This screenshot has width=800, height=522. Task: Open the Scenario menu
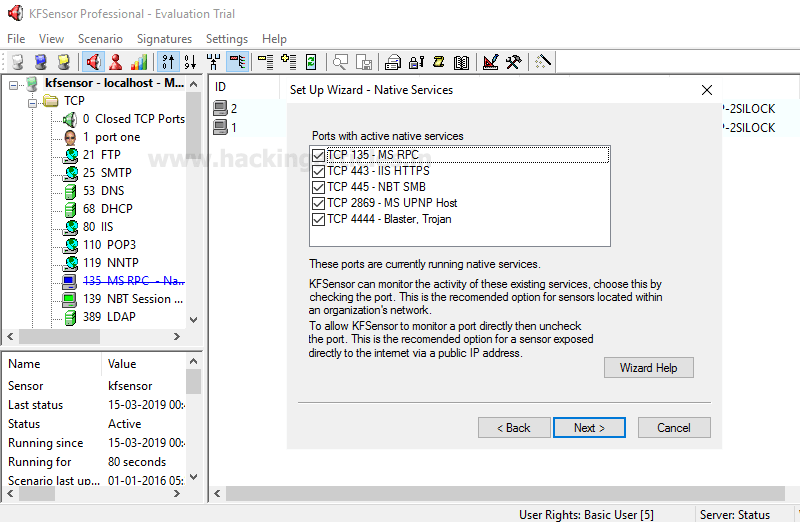coord(100,39)
